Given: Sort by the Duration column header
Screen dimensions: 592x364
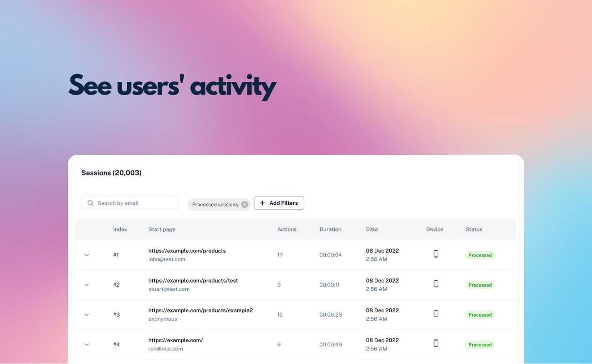Looking at the screenshot, I should click(x=330, y=229).
